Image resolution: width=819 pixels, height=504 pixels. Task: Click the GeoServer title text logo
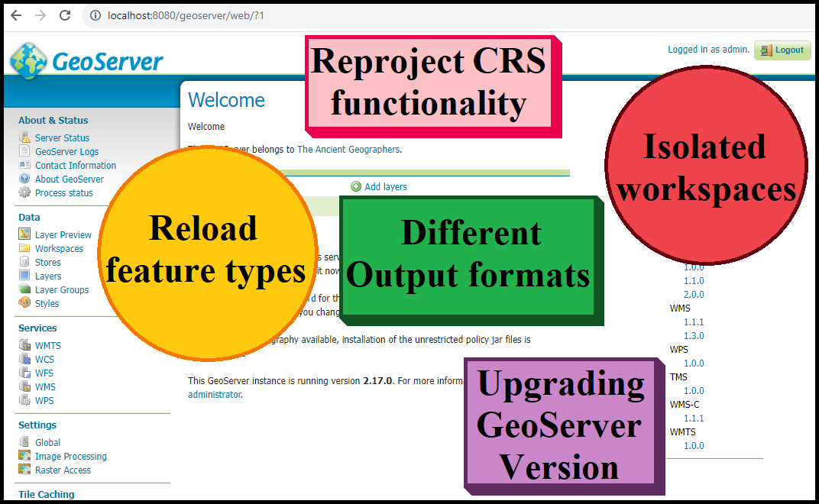(108, 62)
